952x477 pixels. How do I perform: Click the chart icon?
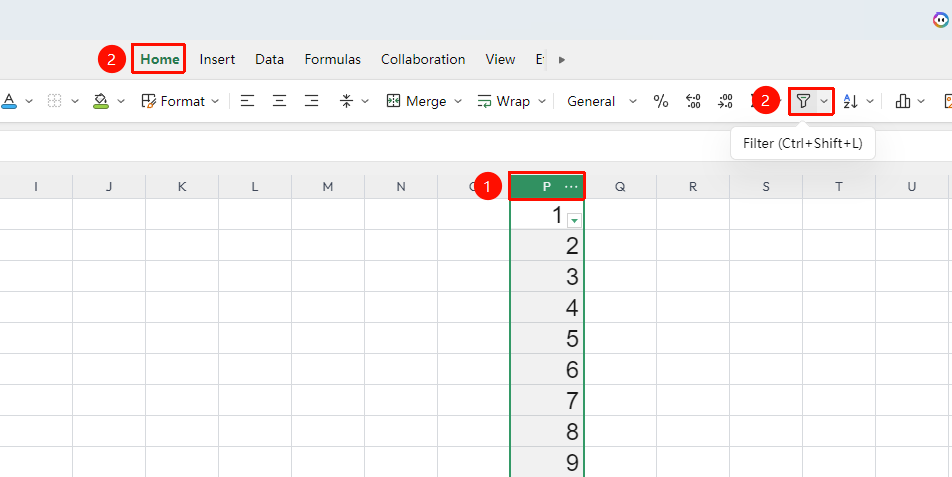[x=903, y=101]
